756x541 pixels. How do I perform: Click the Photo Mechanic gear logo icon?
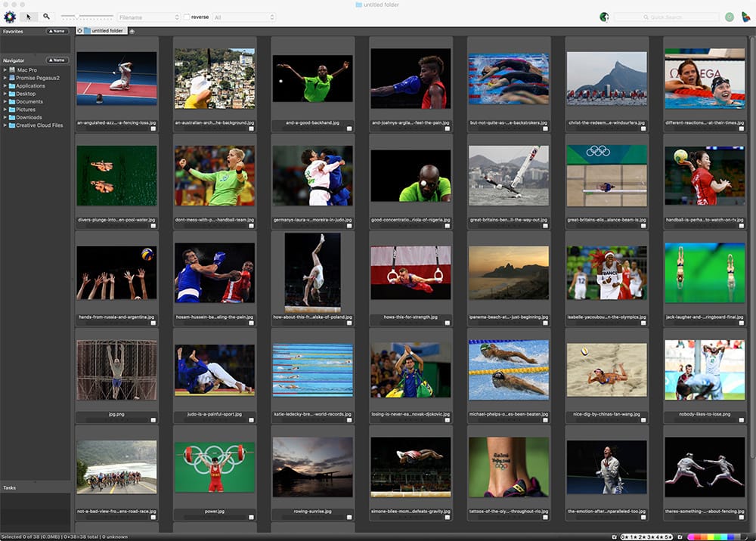10,17
